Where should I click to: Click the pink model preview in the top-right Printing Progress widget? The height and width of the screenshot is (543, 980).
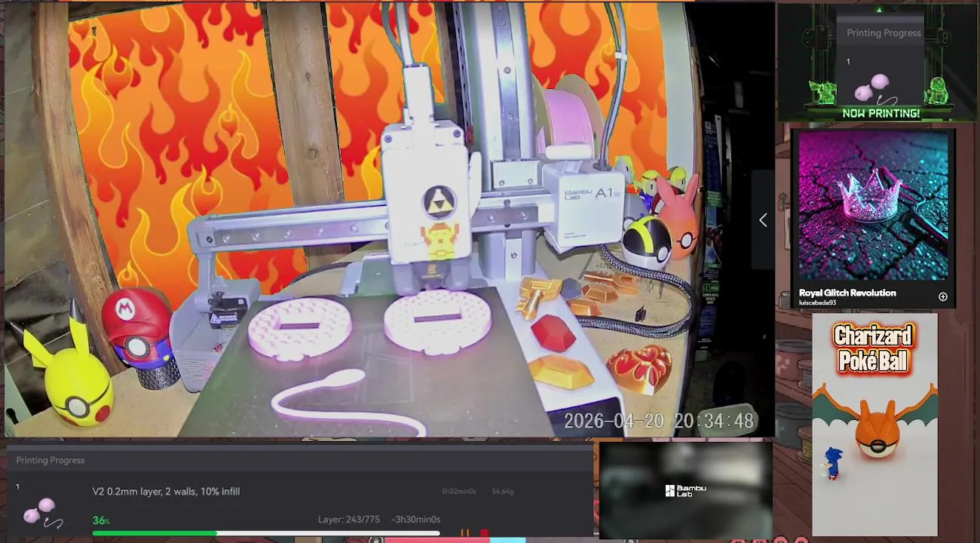[x=874, y=88]
